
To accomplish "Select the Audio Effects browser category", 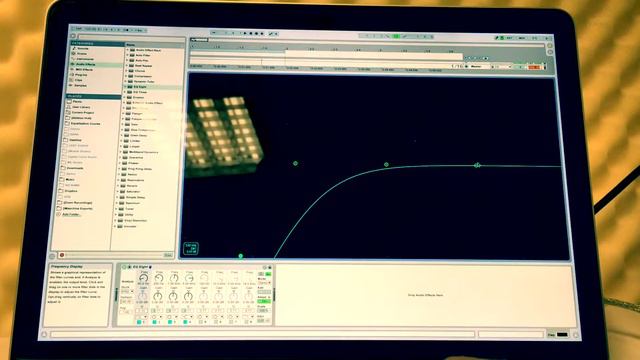I will coord(85,64).
